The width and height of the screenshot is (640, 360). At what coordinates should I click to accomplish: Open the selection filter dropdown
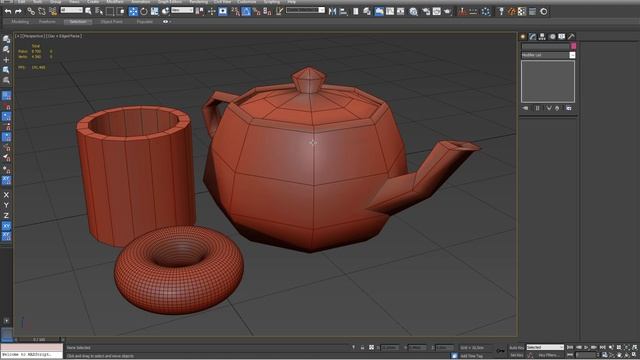click(x=71, y=10)
